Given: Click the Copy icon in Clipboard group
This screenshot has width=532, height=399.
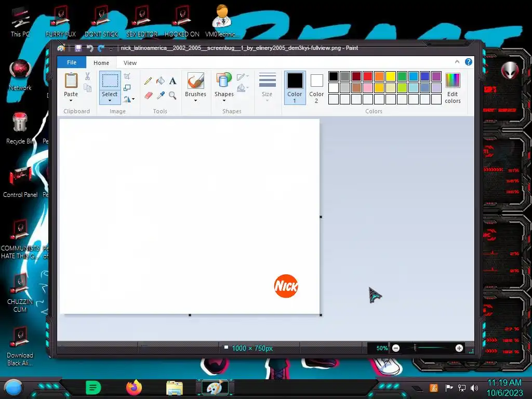Looking at the screenshot, I should pos(87,88).
